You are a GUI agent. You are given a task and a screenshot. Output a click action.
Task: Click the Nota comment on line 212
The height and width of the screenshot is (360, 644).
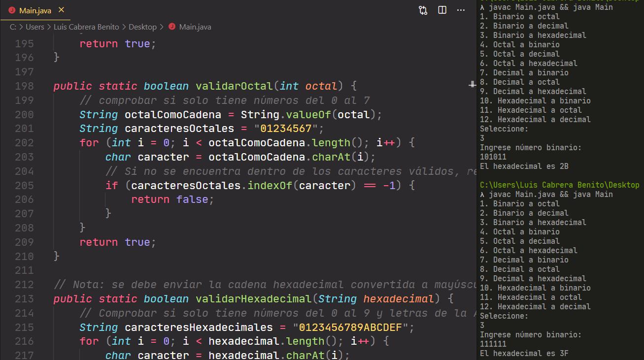[265, 285]
